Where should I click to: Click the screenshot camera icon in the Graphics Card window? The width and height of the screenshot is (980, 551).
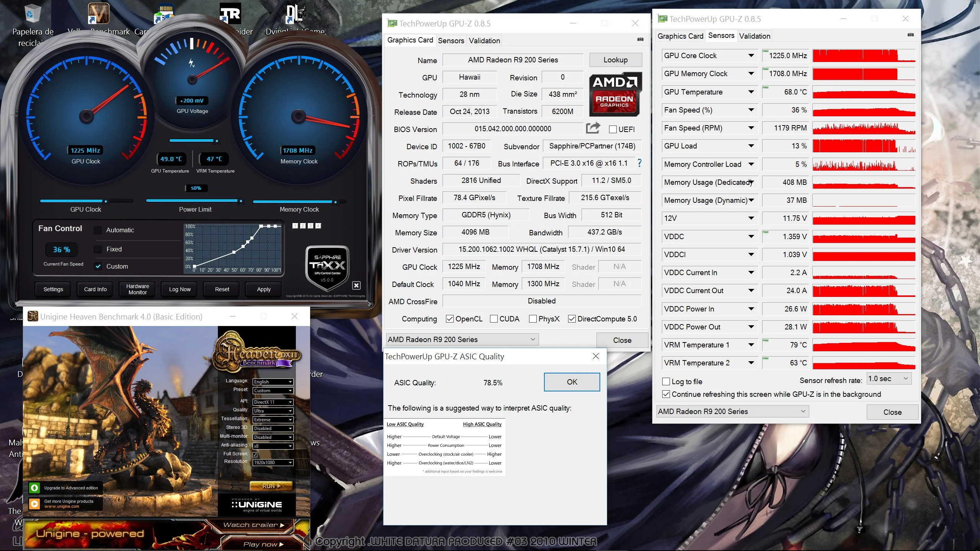[640, 39]
